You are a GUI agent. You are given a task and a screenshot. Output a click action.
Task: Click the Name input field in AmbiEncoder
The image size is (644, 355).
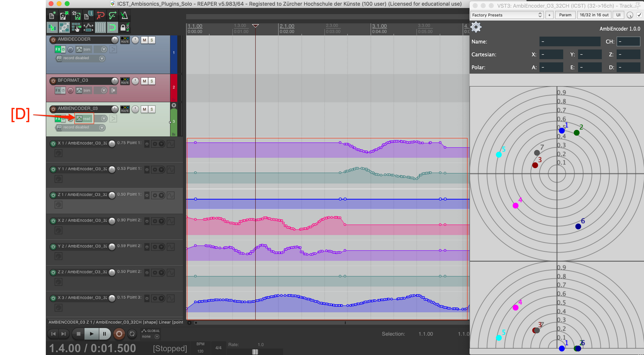pyautogui.click(x=570, y=42)
